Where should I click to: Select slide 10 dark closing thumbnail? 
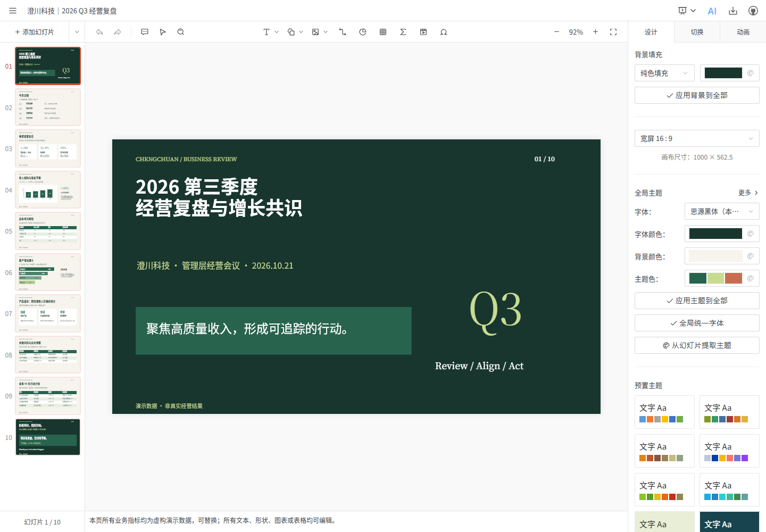48,437
